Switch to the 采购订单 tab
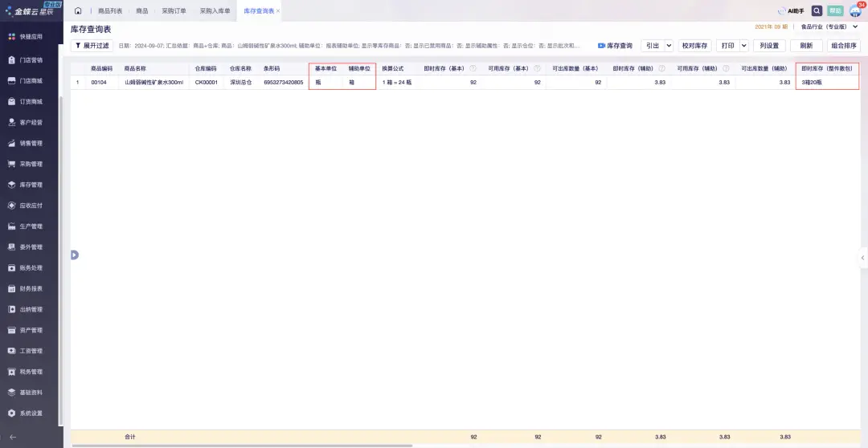The height and width of the screenshot is (448, 868). pyautogui.click(x=174, y=11)
